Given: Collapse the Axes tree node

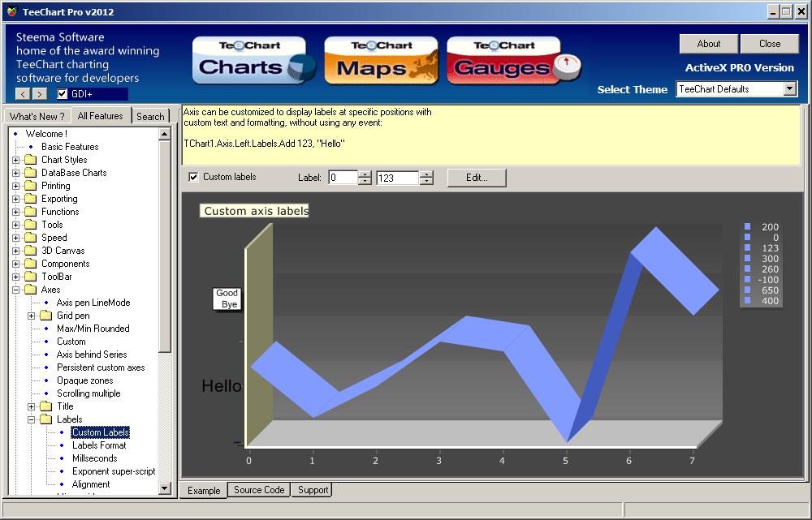Looking at the screenshot, I should point(15,290).
